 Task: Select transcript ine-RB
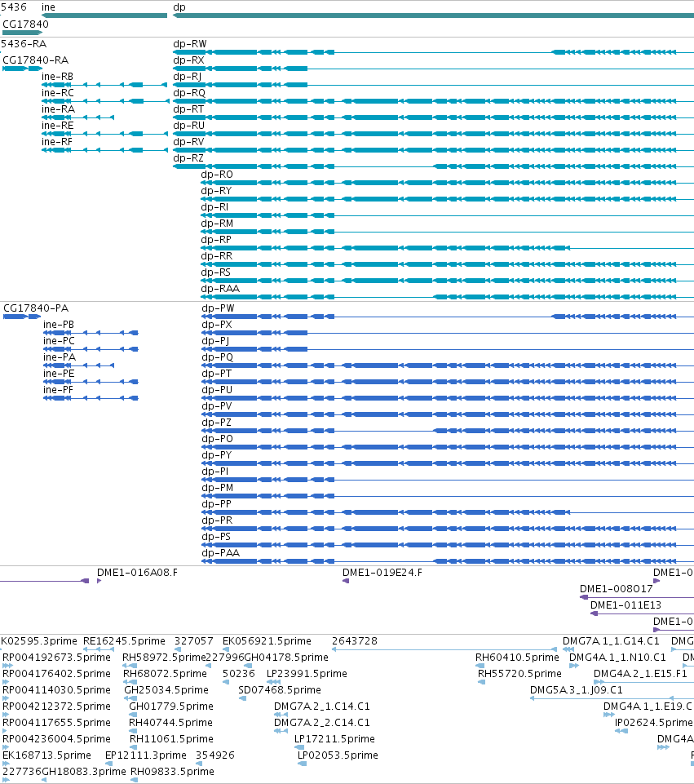[57, 77]
